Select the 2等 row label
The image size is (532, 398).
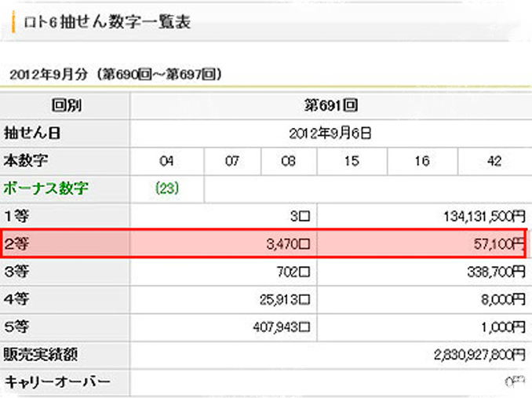16,243
